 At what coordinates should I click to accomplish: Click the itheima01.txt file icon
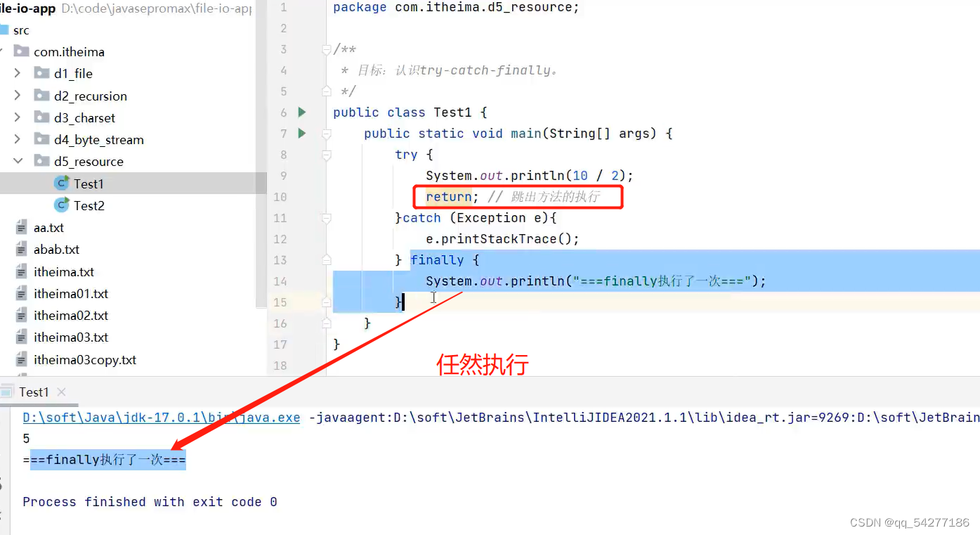[21, 293]
